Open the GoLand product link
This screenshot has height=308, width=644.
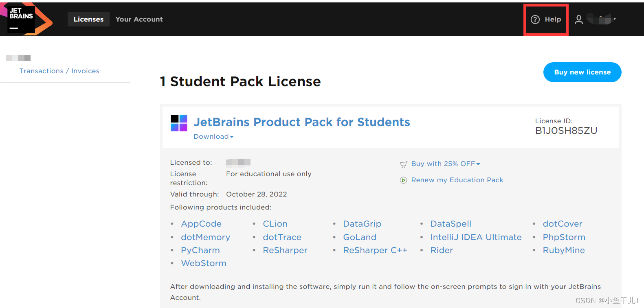click(x=360, y=237)
